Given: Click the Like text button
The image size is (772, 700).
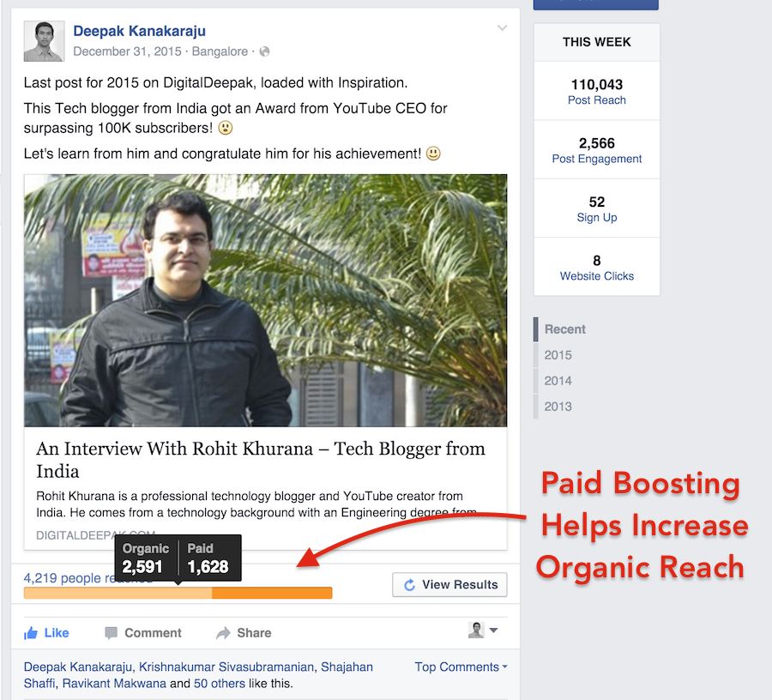Looking at the screenshot, I should coord(57,633).
